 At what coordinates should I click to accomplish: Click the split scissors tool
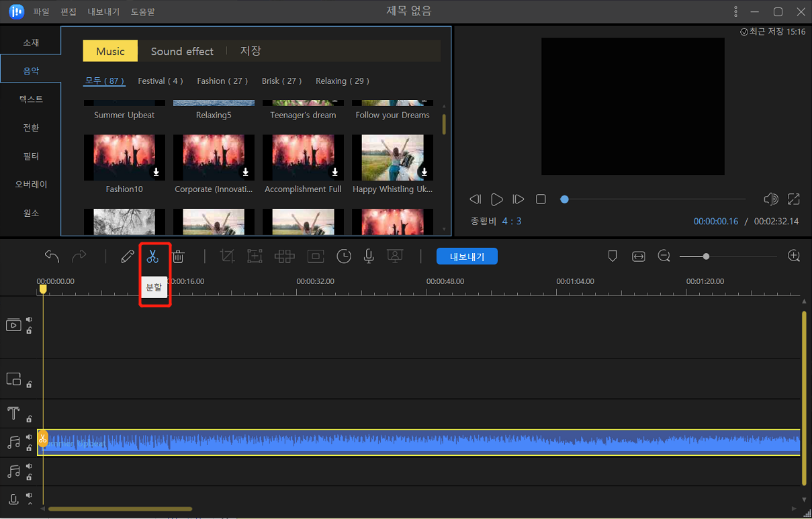[152, 256]
